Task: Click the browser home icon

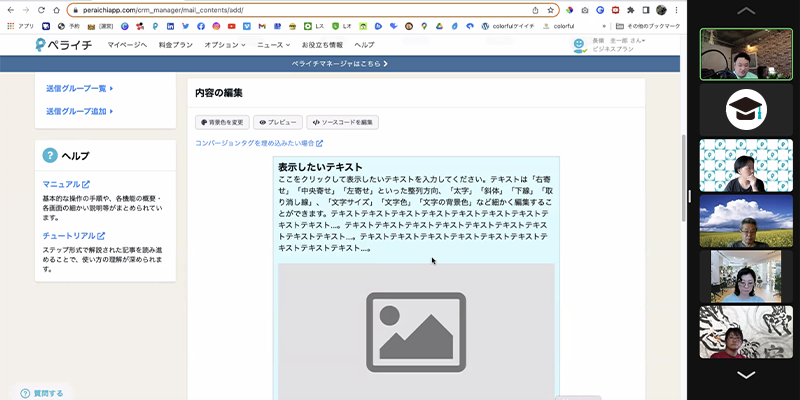Action: pyautogui.click(x=57, y=10)
